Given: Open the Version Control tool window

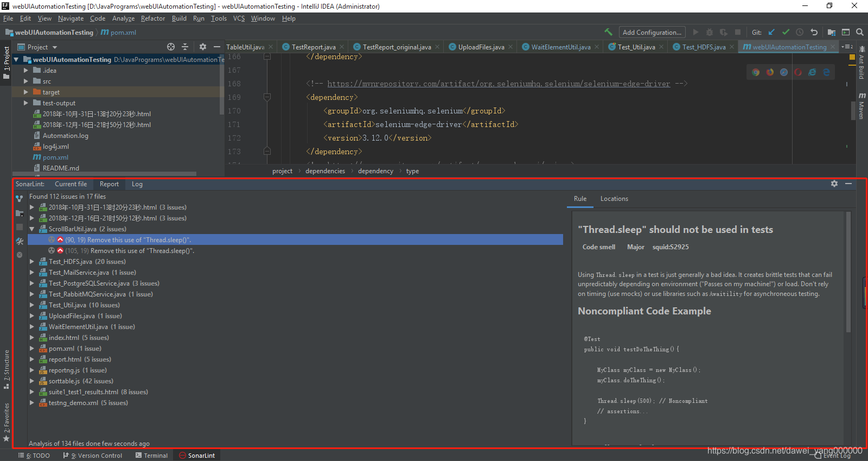Looking at the screenshot, I should [x=93, y=456].
